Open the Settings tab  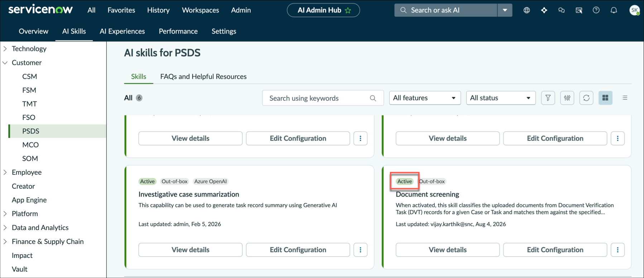click(x=224, y=31)
